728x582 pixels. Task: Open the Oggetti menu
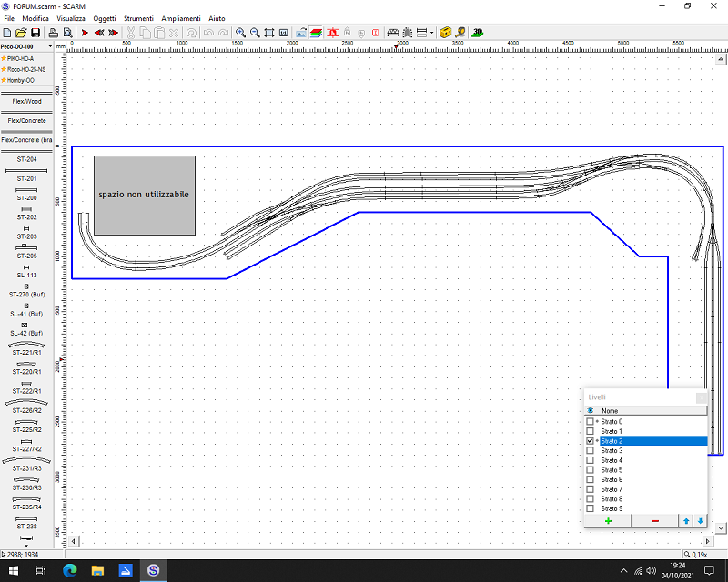point(105,18)
